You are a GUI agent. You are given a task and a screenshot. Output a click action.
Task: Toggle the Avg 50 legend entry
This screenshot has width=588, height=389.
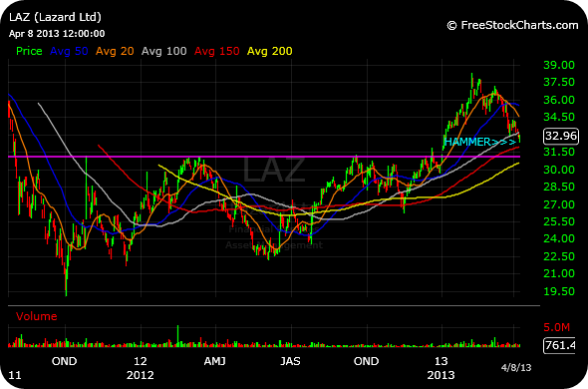click(x=69, y=51)
